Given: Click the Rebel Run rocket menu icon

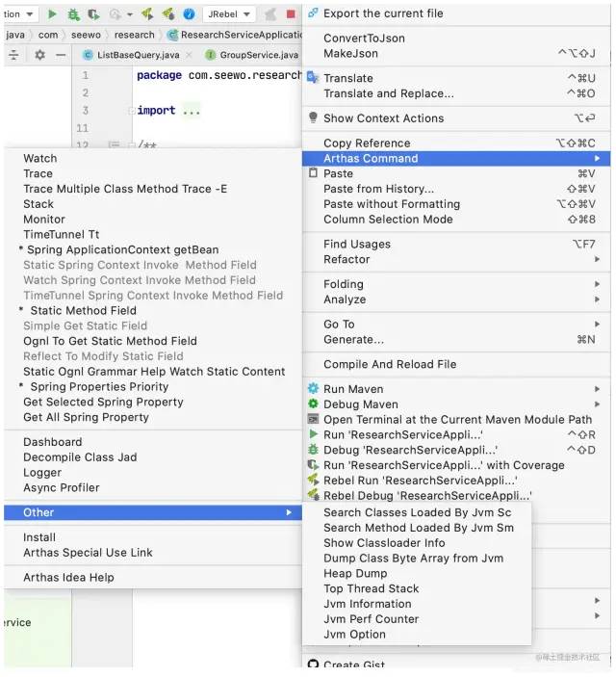Looking at the screenshot, I should [313, 480].
